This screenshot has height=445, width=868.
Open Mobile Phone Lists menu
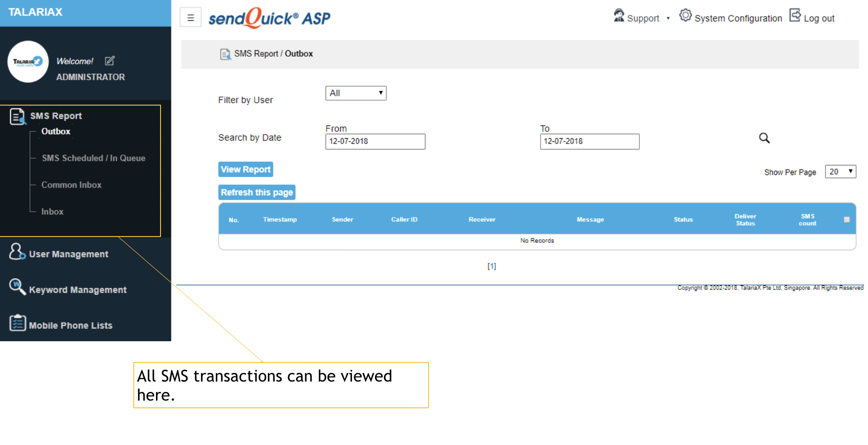pos(70,326)
